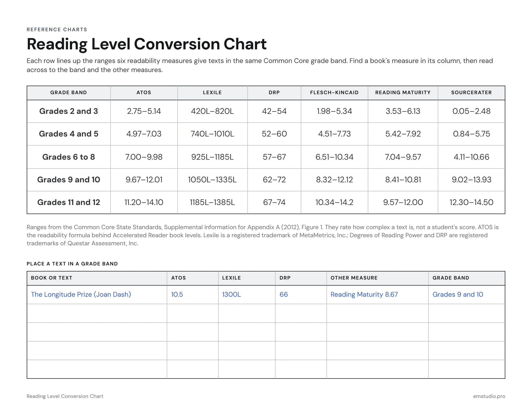This screenshot has height=411, width=532.
Task: Select the 'Grades 6 to 8' row label
Action: coord(69,157)
